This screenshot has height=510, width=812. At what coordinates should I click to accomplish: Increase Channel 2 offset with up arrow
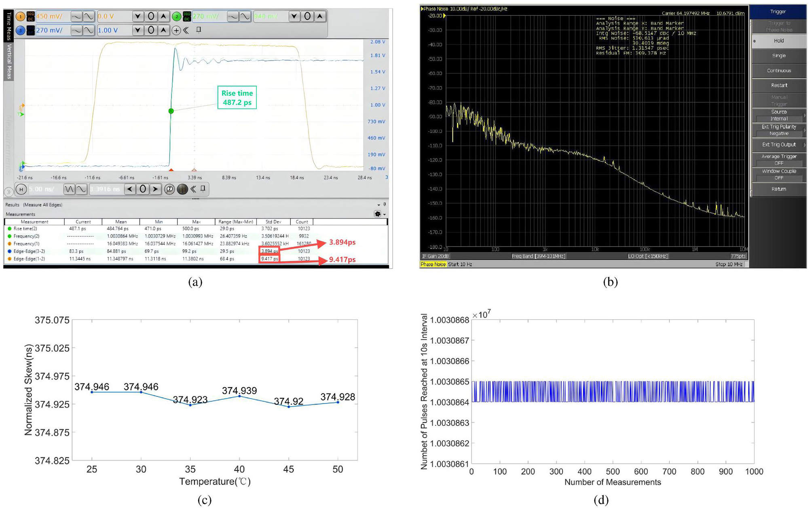pyautogui.click(x=320, y=17)
